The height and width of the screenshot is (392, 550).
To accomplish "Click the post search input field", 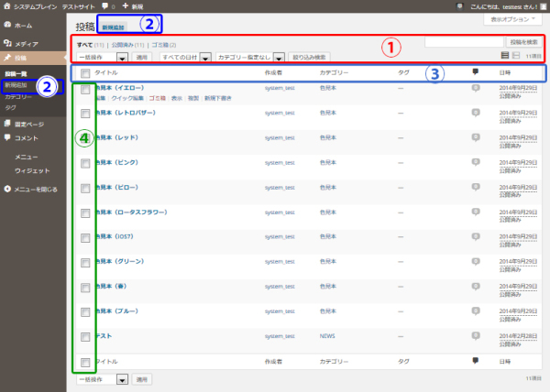I will 465,42.
